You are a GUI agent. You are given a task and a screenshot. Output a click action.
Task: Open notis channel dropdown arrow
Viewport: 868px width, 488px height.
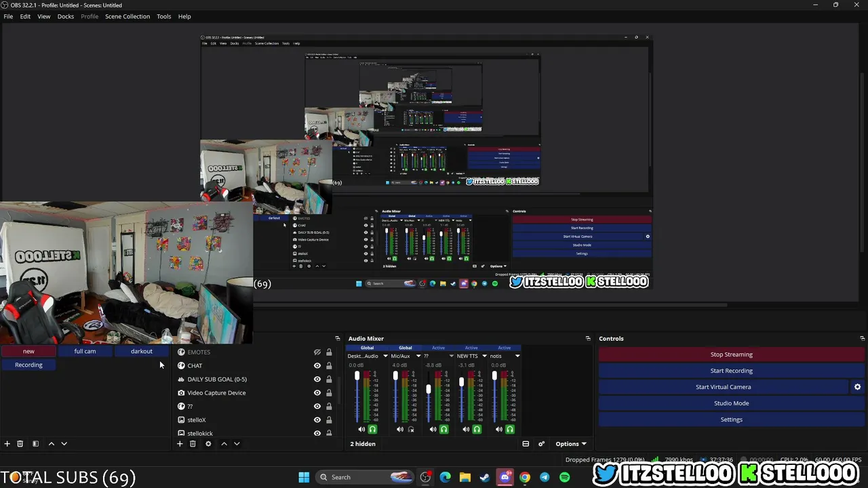517,356
